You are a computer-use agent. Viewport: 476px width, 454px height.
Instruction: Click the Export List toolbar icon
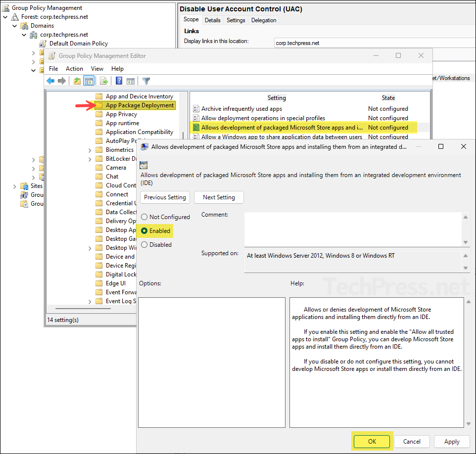[103, 81]
